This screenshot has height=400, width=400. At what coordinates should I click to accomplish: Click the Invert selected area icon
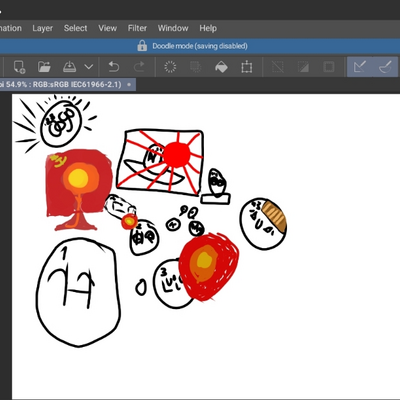(303, 67)
